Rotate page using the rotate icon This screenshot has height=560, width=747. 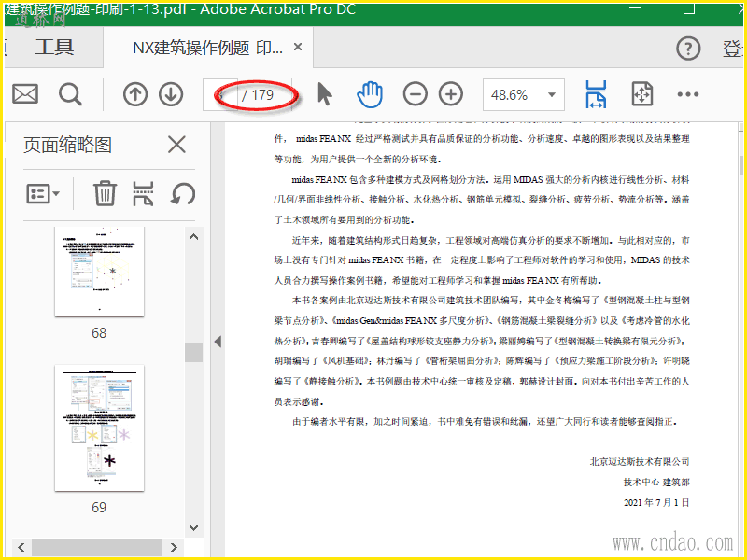(183, 193)
